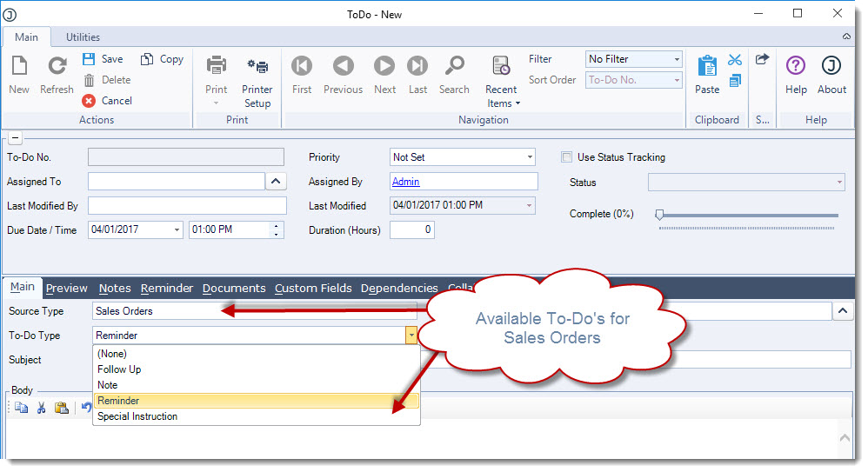Screen dimensions: 868x472
Task: Click the Print icon
Action: 217,65
